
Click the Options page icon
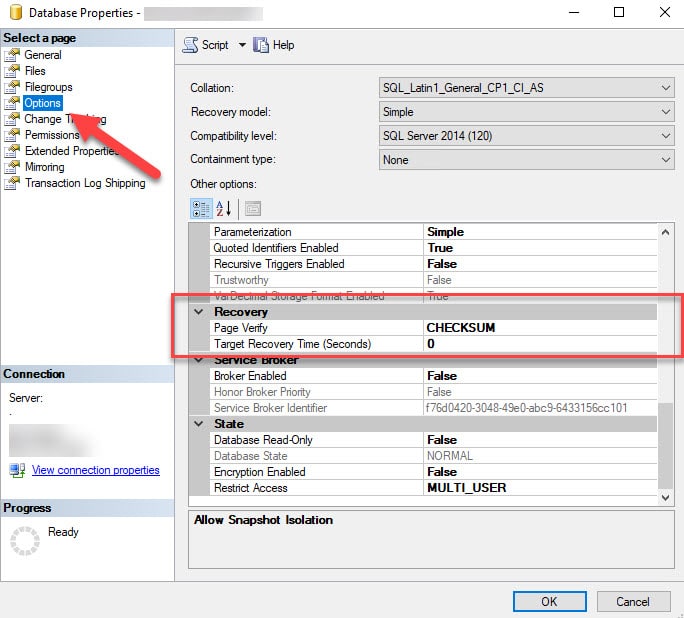(x=12, y=103)
